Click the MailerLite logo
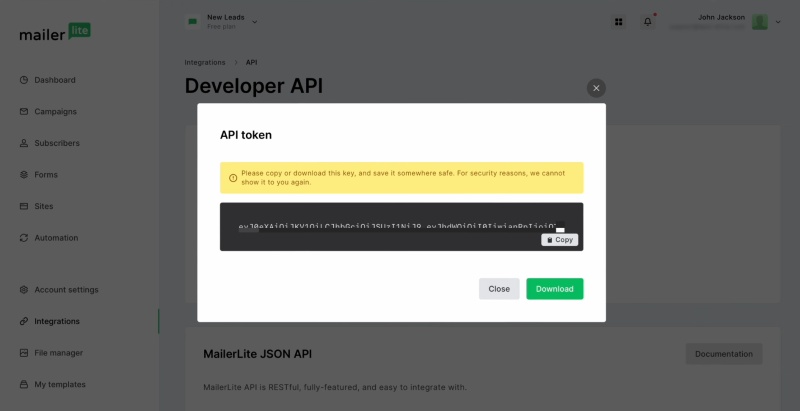The height and width of the screenshot is (411, 800). tap(55, 32)
